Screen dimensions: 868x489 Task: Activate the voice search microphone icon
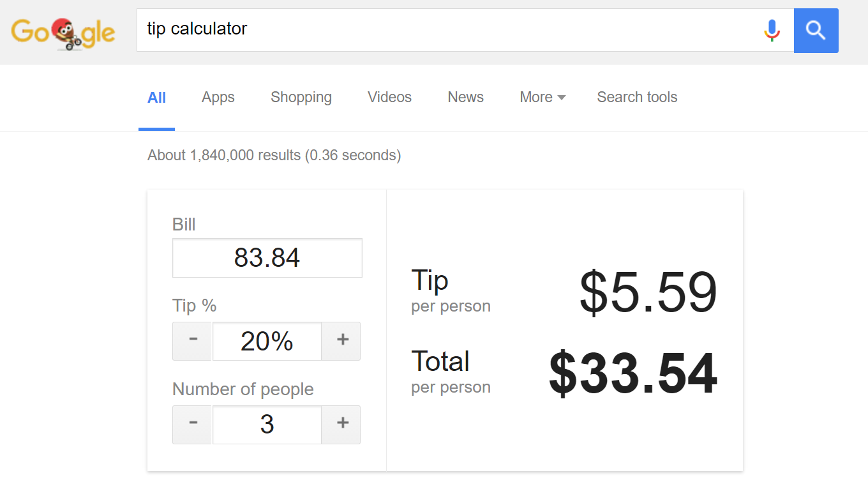click(772, 30)
